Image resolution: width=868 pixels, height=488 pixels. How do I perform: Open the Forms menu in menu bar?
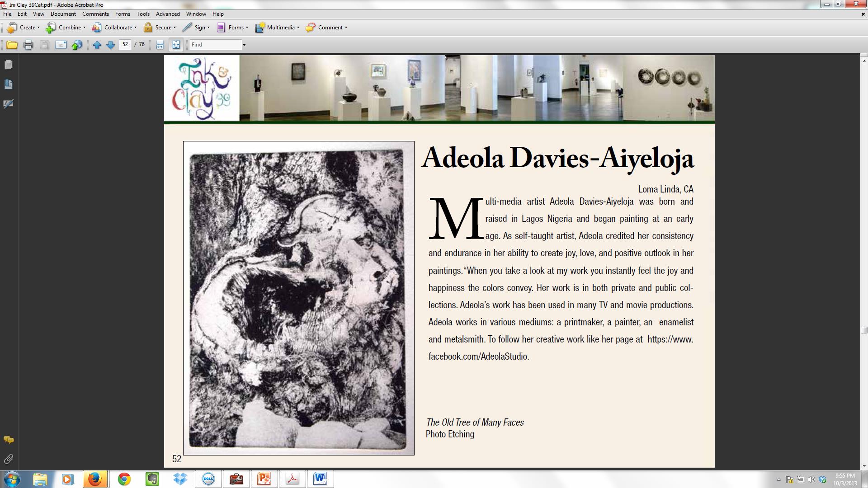point(123,14)
